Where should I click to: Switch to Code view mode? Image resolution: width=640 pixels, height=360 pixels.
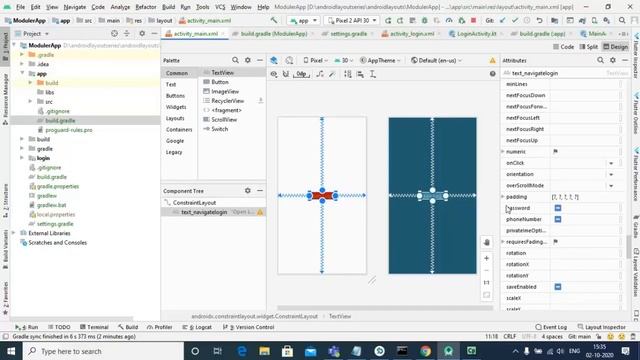[563, 47]
